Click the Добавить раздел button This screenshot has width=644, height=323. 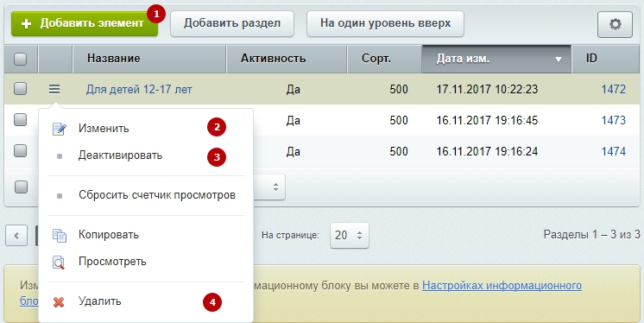[x=232, y=23]
